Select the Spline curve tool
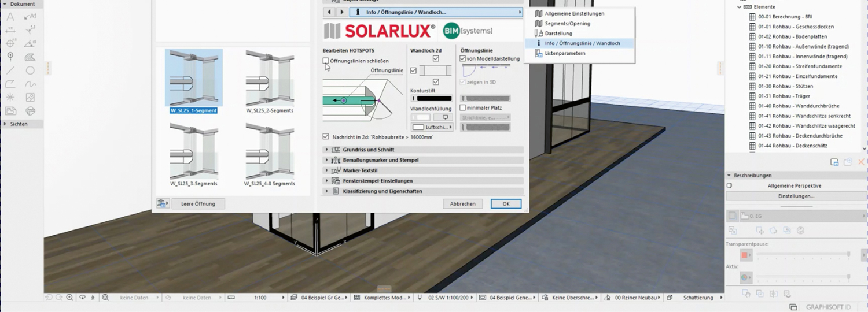The width and height of the screenshot is (868, 312). pos(30,84)
